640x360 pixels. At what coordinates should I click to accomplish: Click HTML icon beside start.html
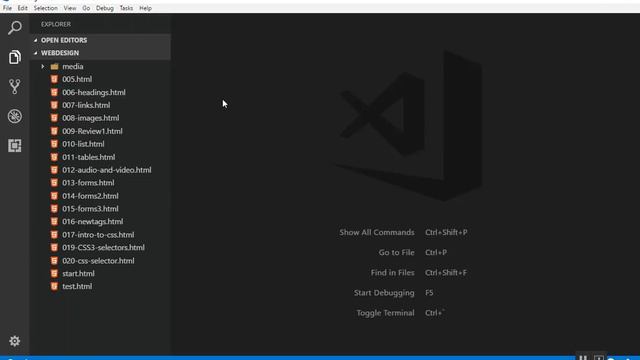pos(54,273)
